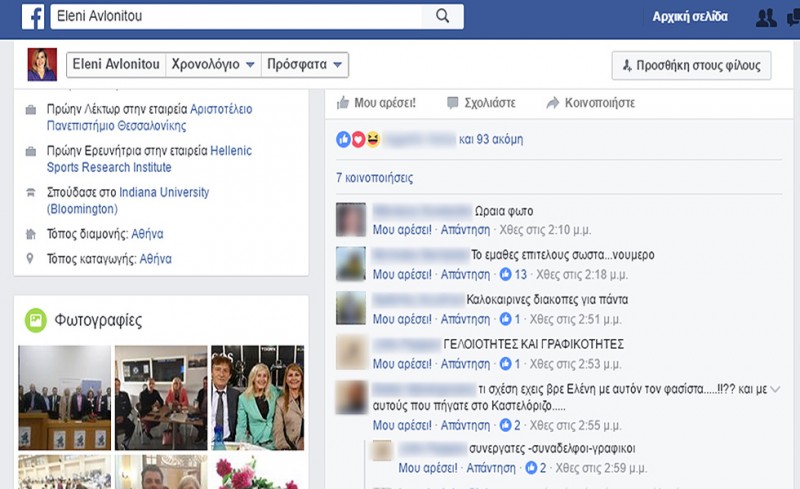Open friend requests icon in top bar
This screenshot has height=489, width=800.
[x=766, y=17]
